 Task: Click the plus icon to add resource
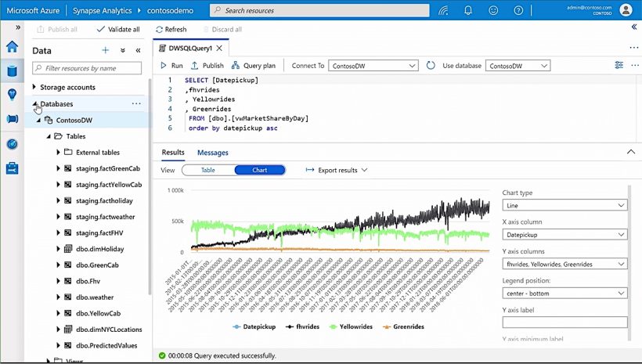[106, 50]
